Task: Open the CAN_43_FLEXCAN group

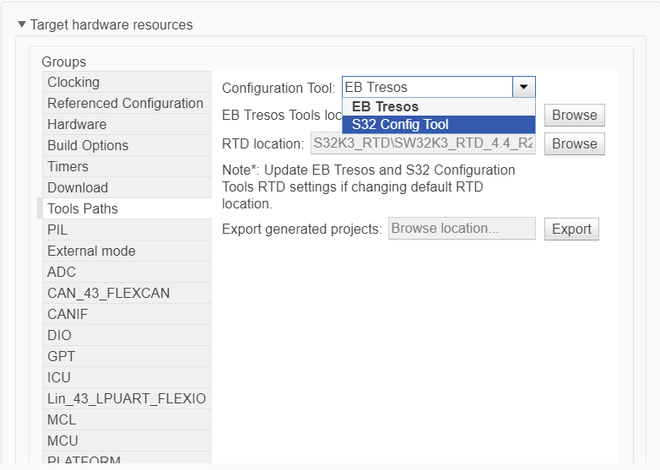Action: coord(108,292)
